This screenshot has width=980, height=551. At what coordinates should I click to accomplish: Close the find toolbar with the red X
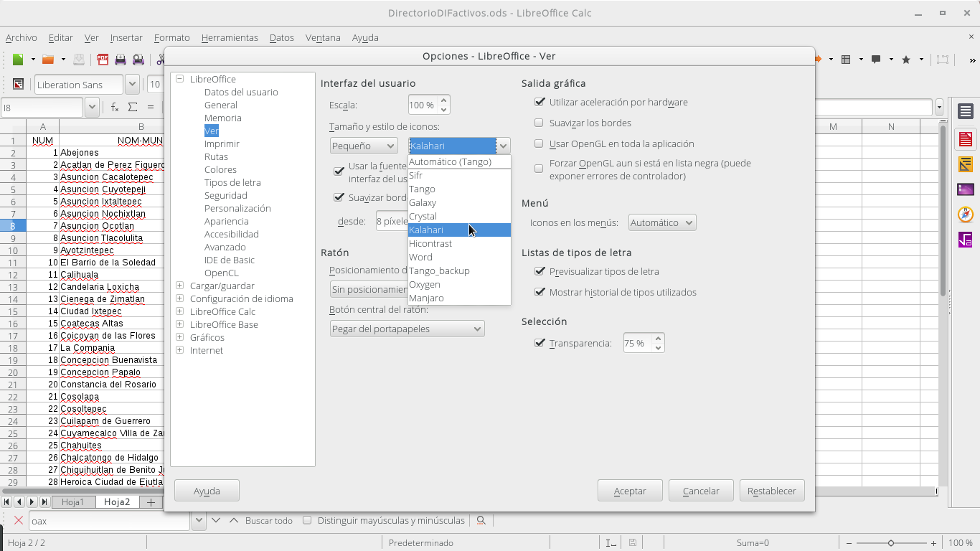[x=18, y=520]
